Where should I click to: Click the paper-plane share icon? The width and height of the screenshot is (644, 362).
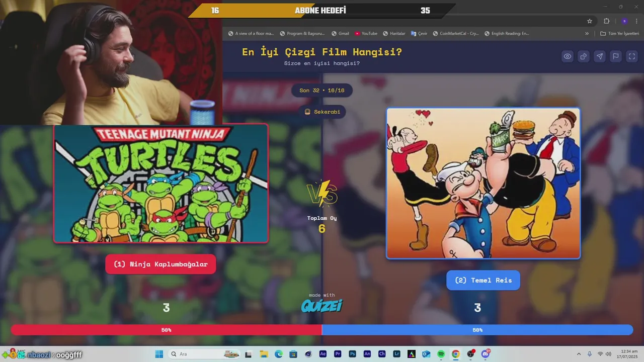[x=600, y=56]
